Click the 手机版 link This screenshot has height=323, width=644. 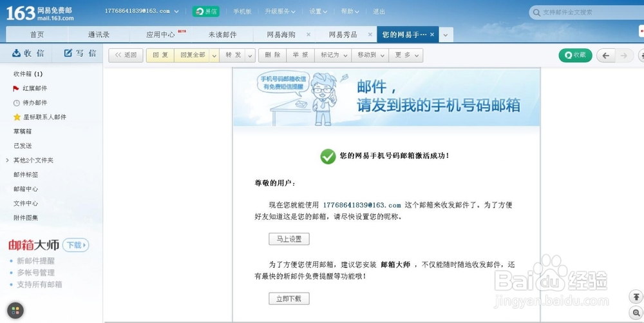(242, 12)
